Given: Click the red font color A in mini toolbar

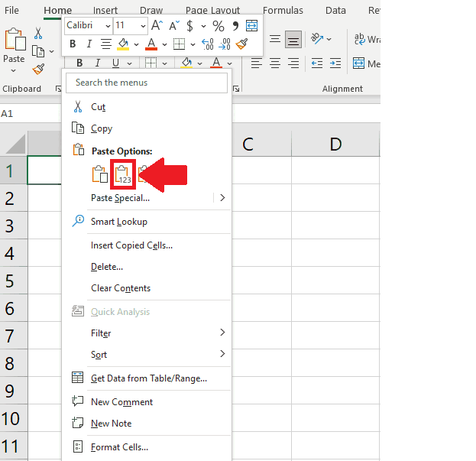Looking at the screenshot, I should (151, 44).
